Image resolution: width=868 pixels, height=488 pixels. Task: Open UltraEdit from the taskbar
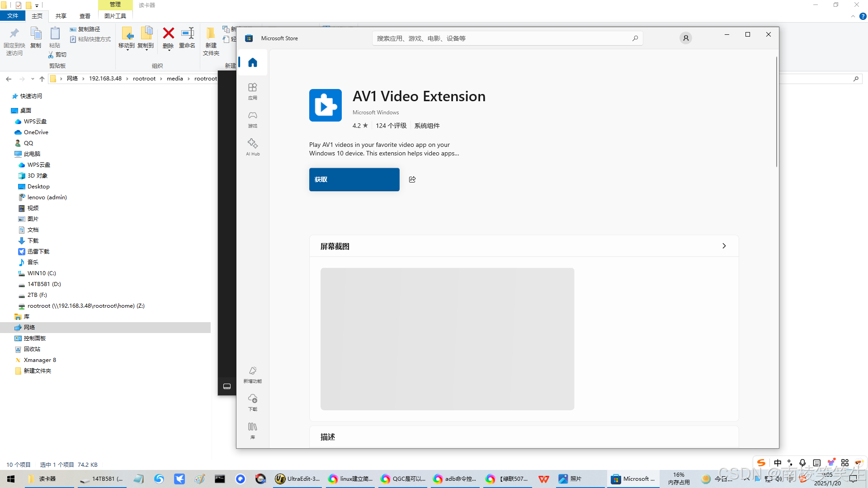coord(298,479)
